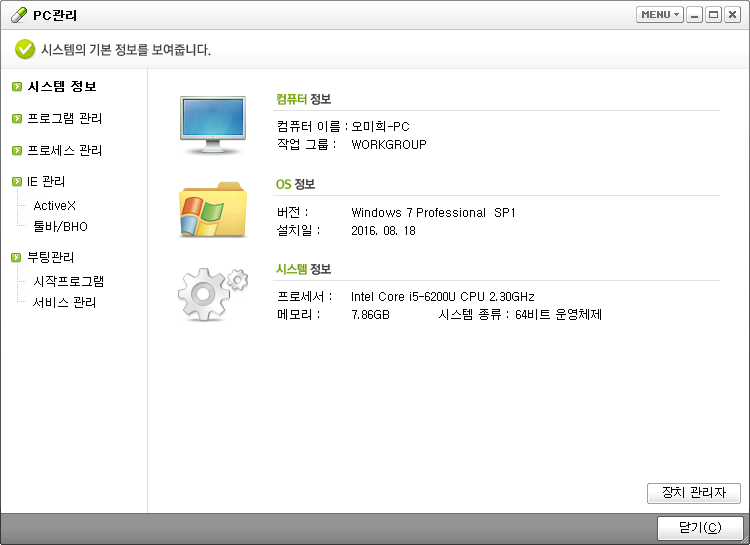Click install date 2016. 08. 18
Image resolution: width=750 pixels, height=545 pixels.
click(x=384, y=231)
